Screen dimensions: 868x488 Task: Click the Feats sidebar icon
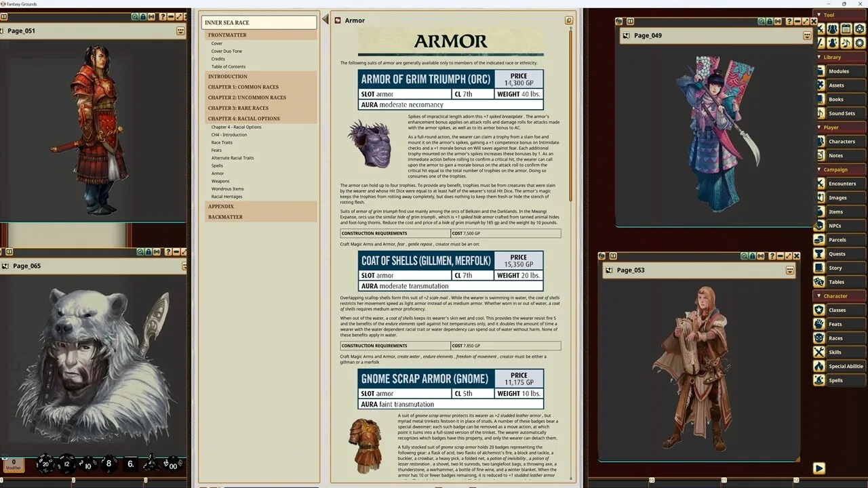819,324
